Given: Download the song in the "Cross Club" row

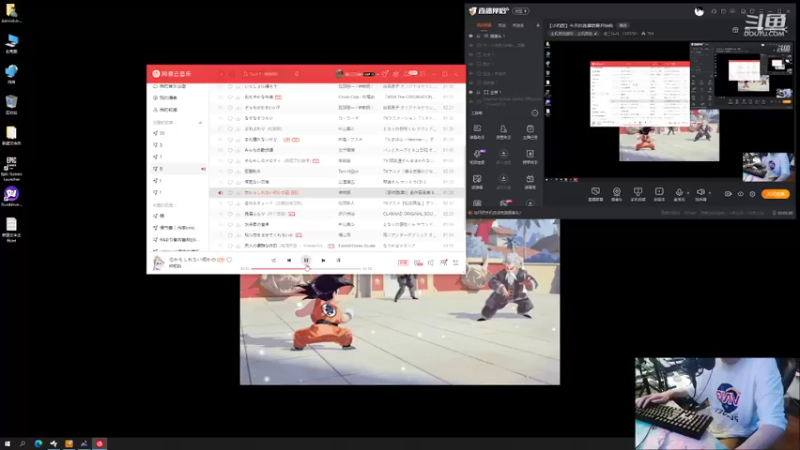Looking at the screenshot, I should coord(238,97).
